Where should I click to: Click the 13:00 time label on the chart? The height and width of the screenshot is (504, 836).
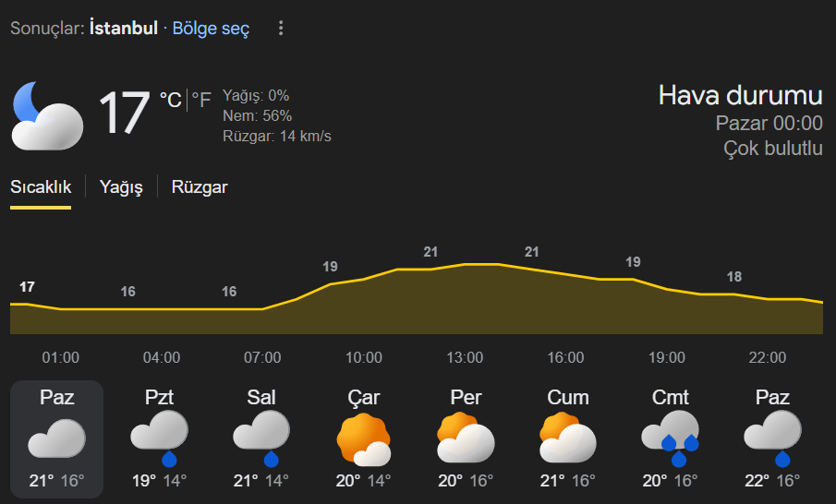click(465, 358)
